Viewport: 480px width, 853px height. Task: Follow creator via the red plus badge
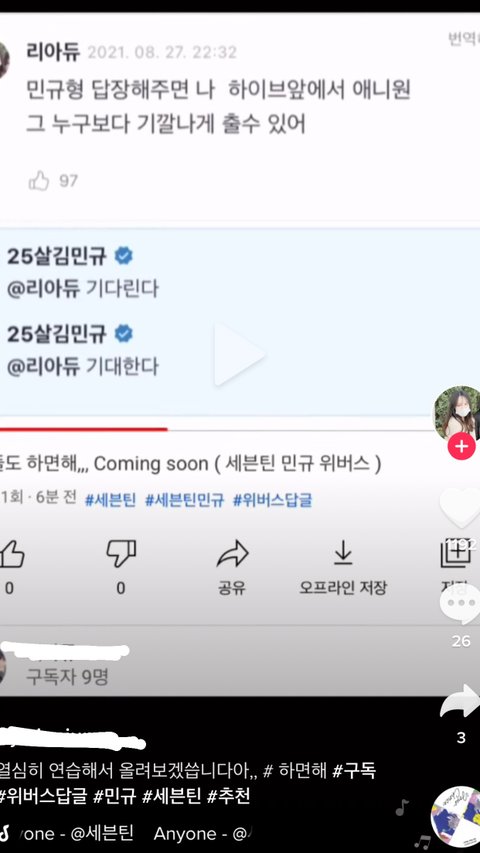[461, 447]
